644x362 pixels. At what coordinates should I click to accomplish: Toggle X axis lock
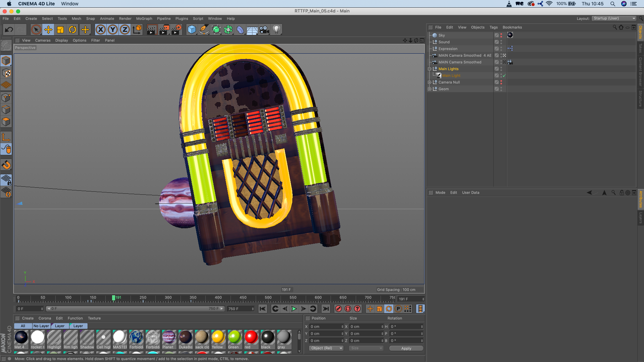[101, 30]
